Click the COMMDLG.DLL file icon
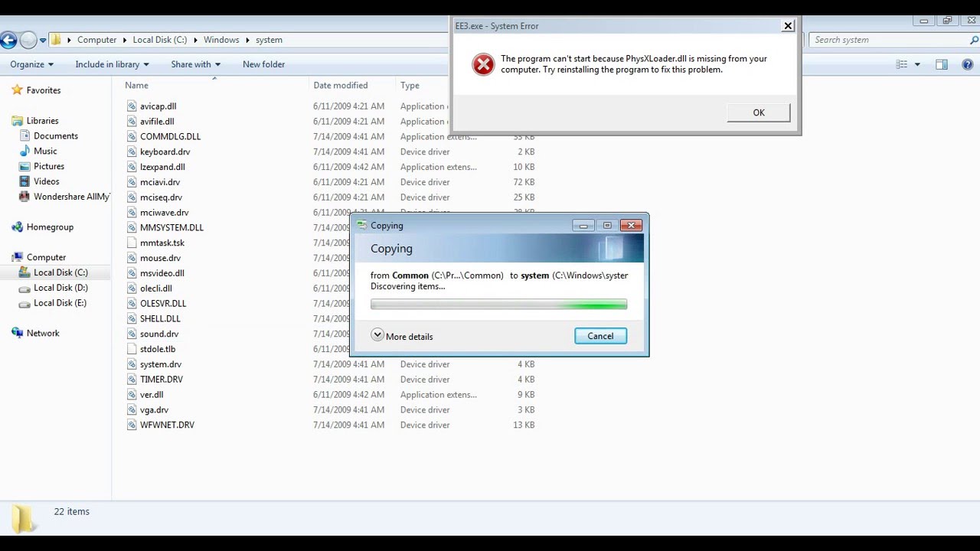Viewport: 980px width, 551px height. pos(132,136)
